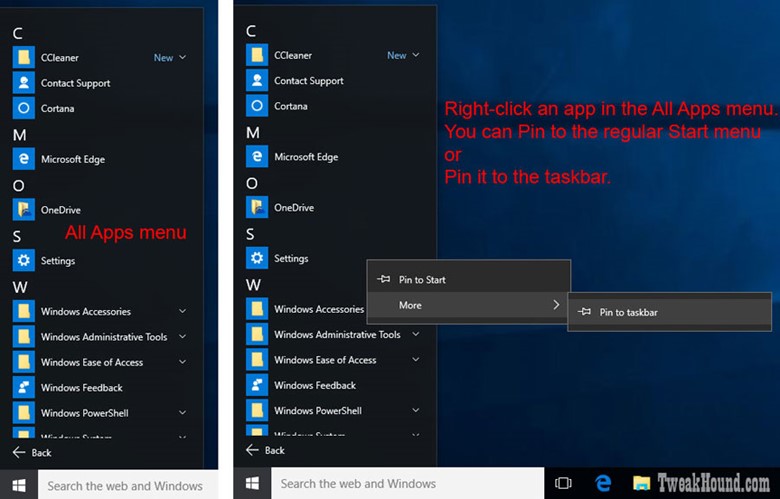Expand Windows Accessories chevron in left menu
Viewport: 780px width, 499px height.
[x=183, y=311]
